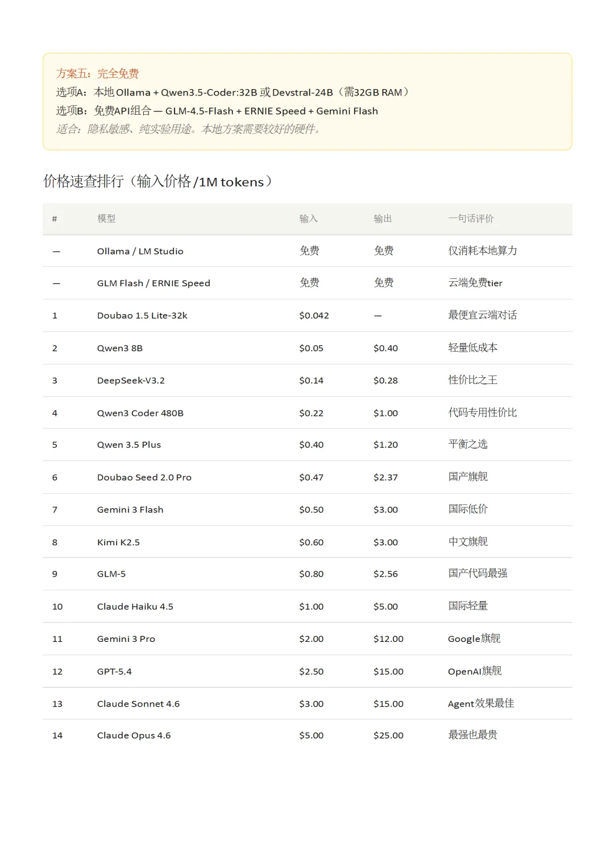Click the "GLM-5" model cell
This screenshot has width=614, height=868.
pyautogui.click(x=111, y=574)
